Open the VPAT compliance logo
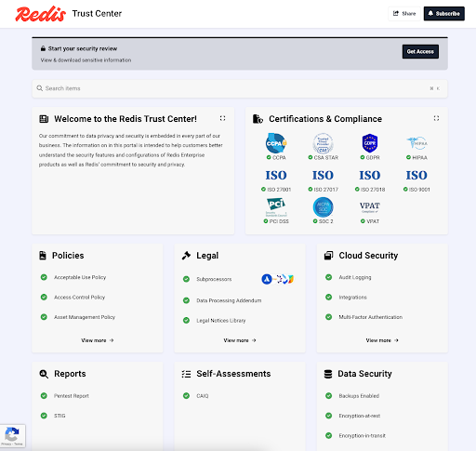The width and height of the screenshot is (476, 451). tap(370, 207)
